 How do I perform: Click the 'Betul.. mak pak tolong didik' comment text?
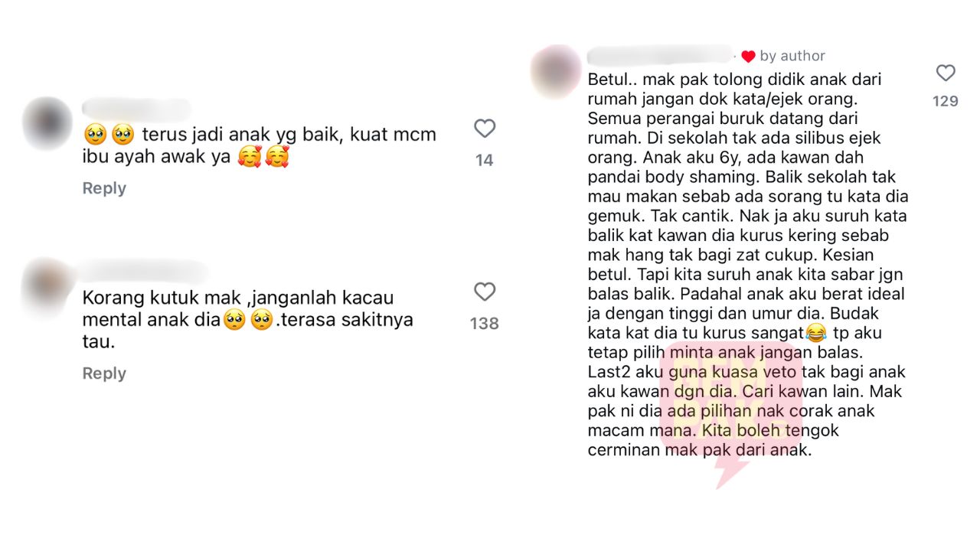tap(747, 265)
